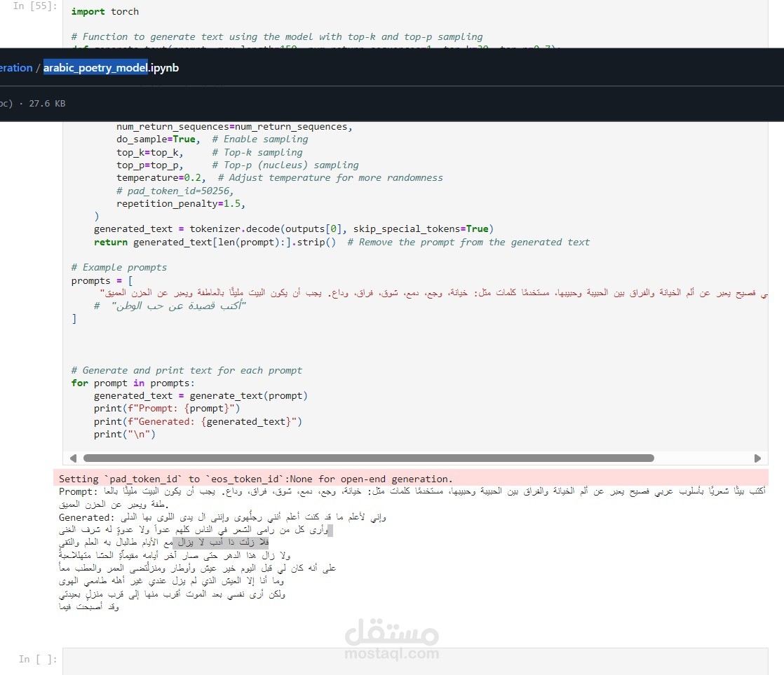Click the code cell horizontal scrollbar thumb

[x=368, y=458]
